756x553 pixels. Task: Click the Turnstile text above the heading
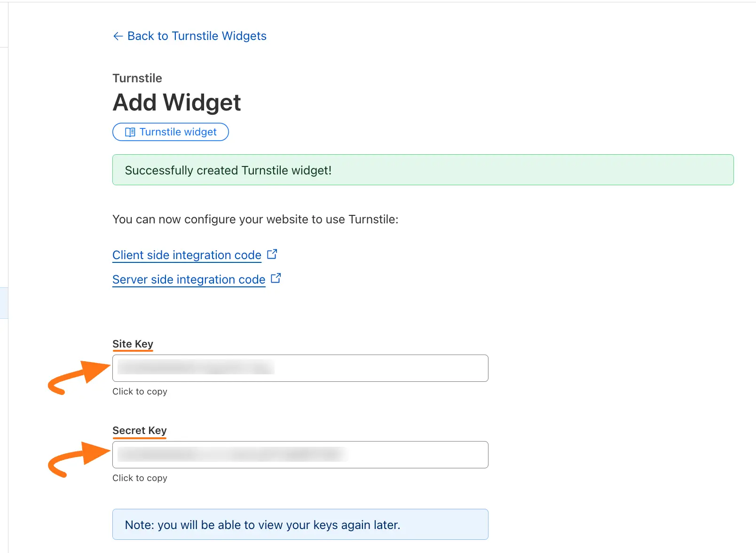[x=137, y=78]
